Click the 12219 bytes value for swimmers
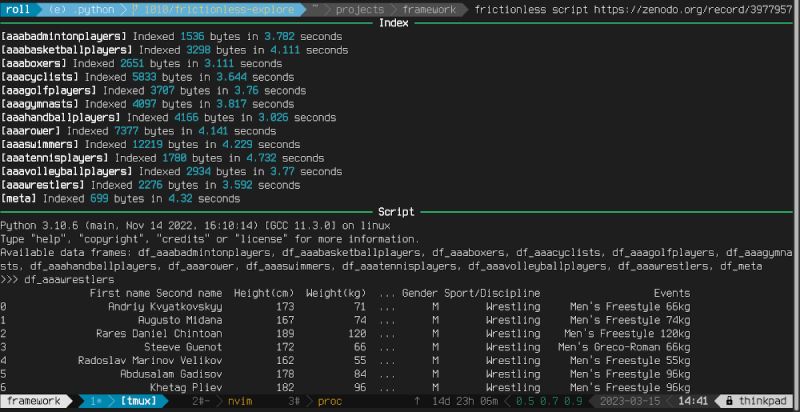 tap(147, 144)
